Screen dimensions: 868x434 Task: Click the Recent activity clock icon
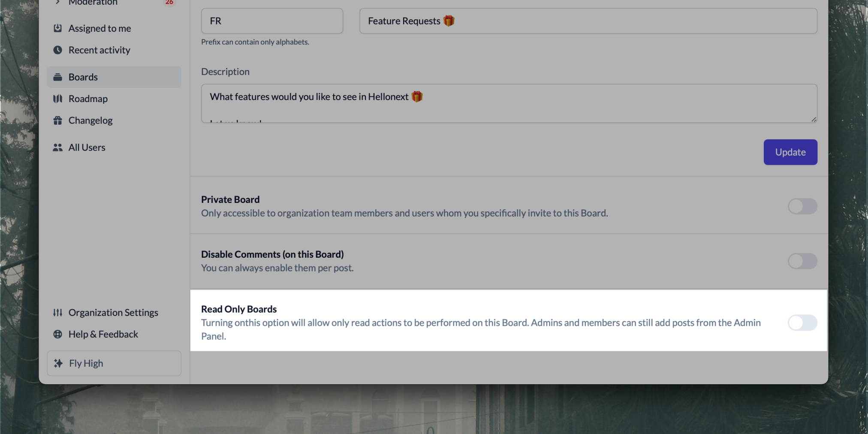[x=57, y=50]
